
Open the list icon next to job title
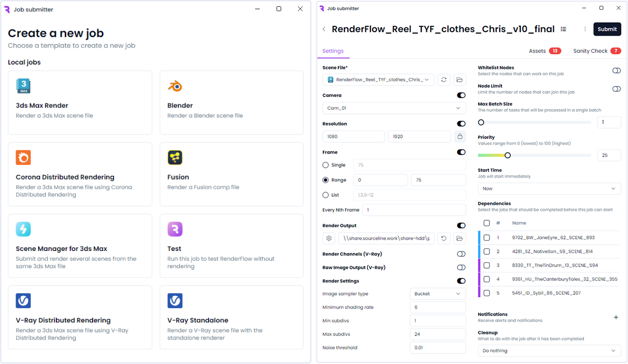tap(563, 29)
